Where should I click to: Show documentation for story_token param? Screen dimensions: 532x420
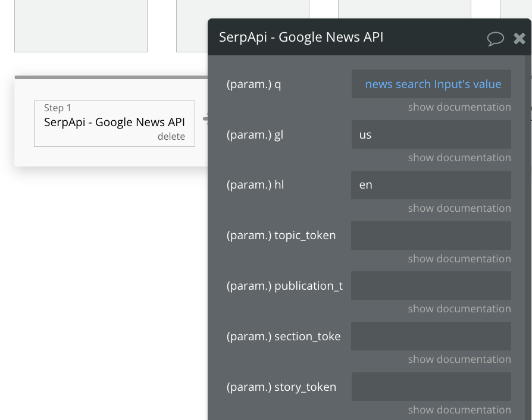tap(459, 410)
